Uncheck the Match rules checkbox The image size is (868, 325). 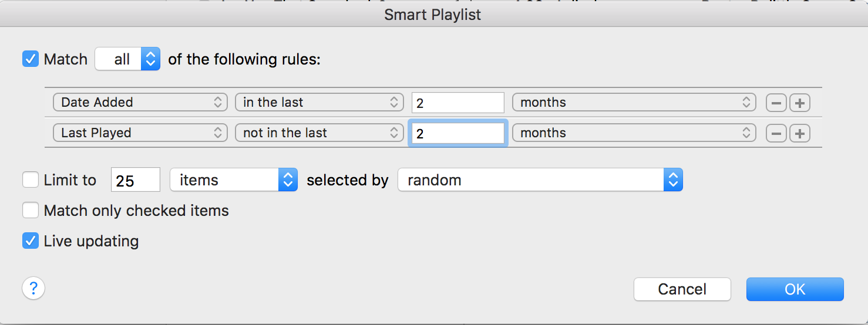pyautogui.click(x=31, y=59)
